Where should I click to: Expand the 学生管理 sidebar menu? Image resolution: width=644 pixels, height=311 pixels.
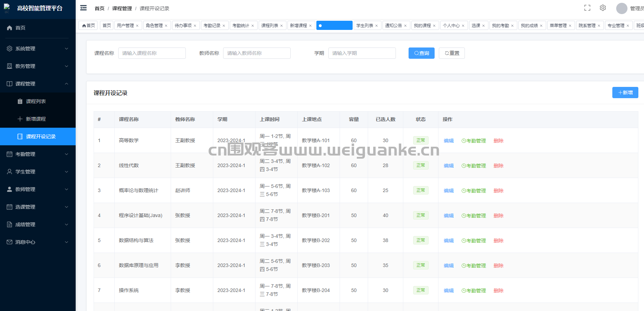pyautogui.click(x=38, y=172)
